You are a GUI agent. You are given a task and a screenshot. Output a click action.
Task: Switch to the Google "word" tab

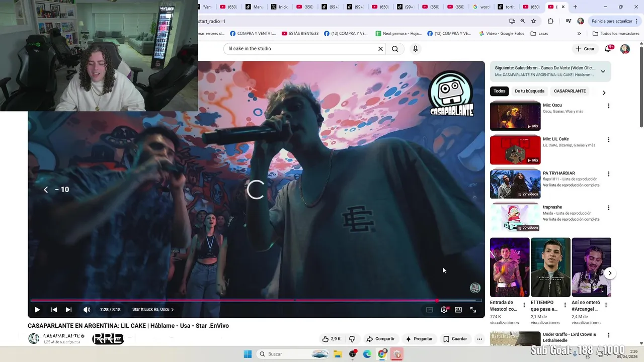tap(481, 7)
